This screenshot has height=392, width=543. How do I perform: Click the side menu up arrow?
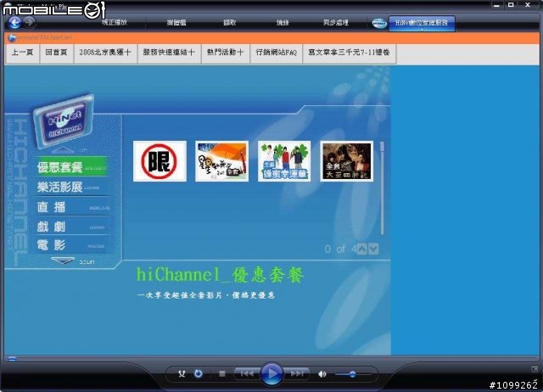[63, 150]
